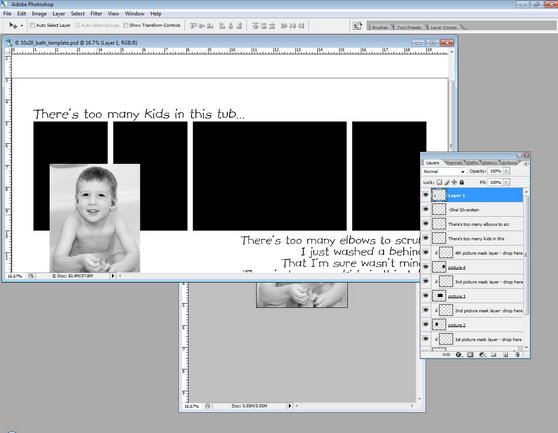Select the picture 2 layer
Image resolution: width=558 pixels, height=433 pixels.
coord(477,324)
